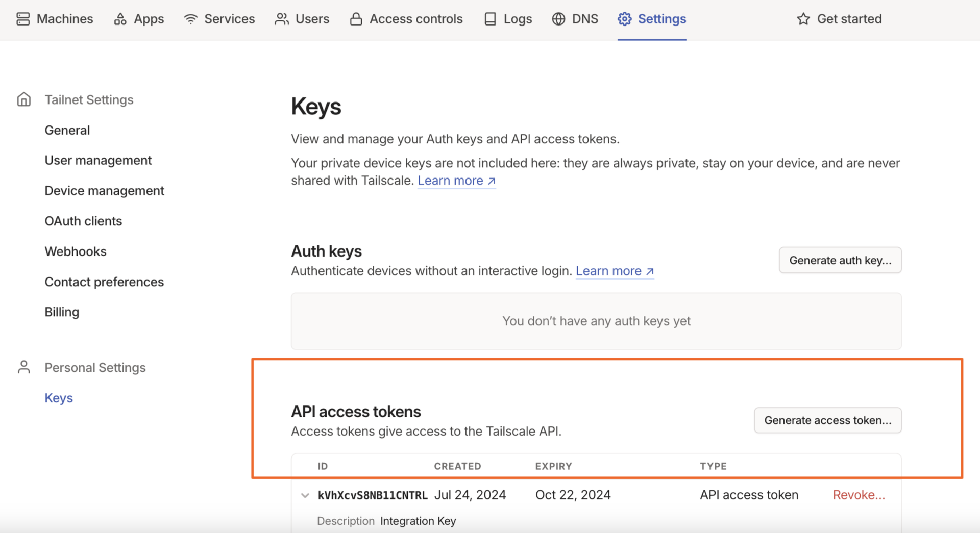Collapse the kVhXcvS8NB11CNTRL token row chevron

click(x=305, y=495)
